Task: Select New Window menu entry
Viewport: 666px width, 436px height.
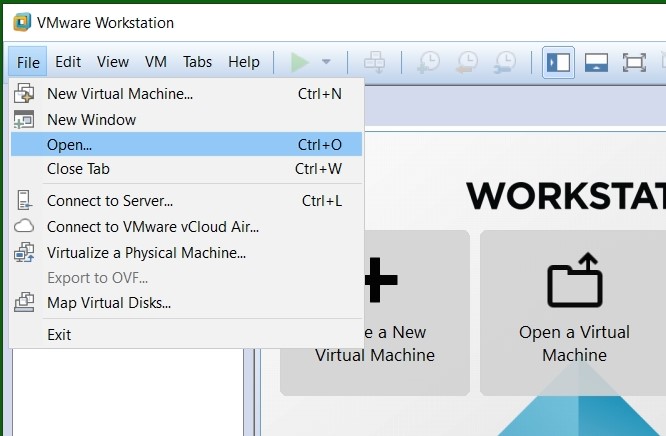Action: (91, 119)
